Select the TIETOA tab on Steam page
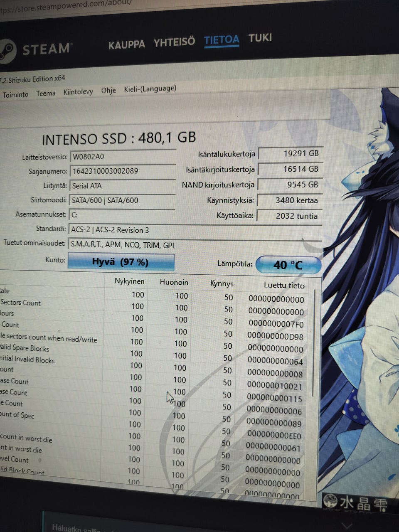This screenshot has height=532, width=399. [222, 40]
